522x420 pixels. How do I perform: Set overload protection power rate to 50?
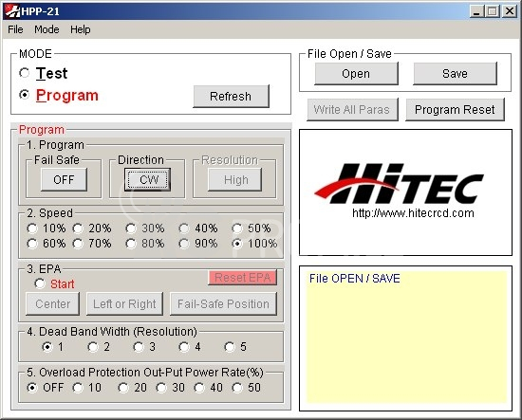coord(237,388)
